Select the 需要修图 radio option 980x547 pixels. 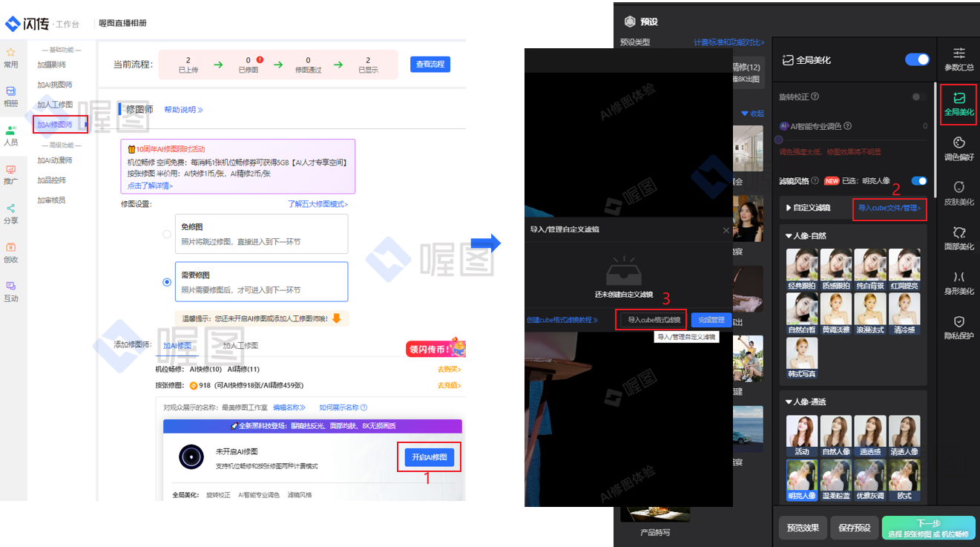click(167, 282)
